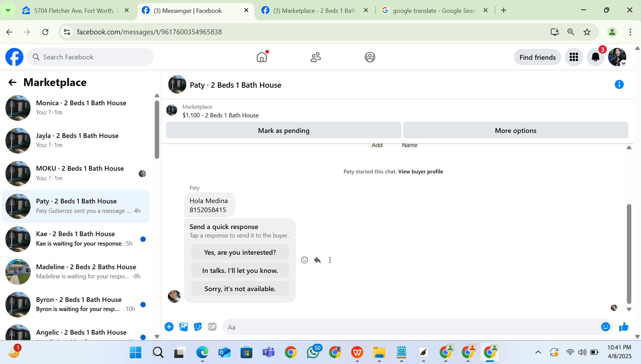Open Monica conversation
Viewport: 641px width, 364px height.
[76, 108]
